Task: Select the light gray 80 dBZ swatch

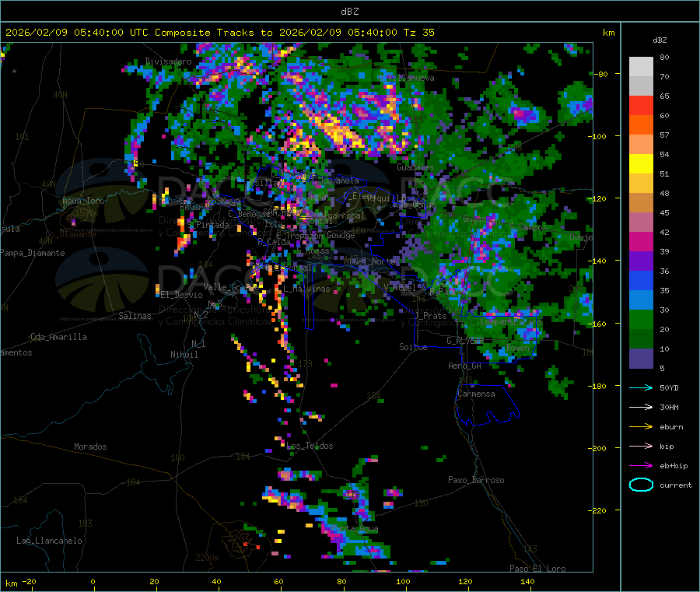Action: [641, 67]
